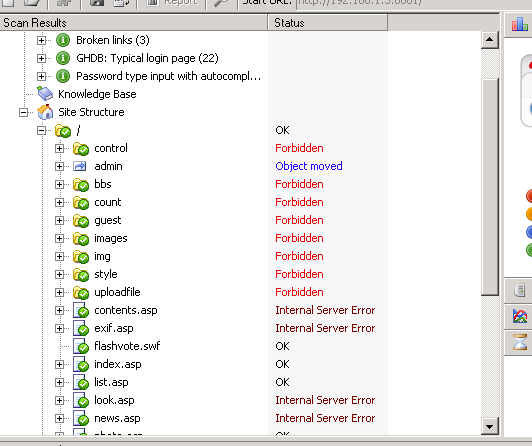The width and height of the screenshot is (532, 446).
Task: Collapse the root / folder node
Action: click(x=41, y=130)
